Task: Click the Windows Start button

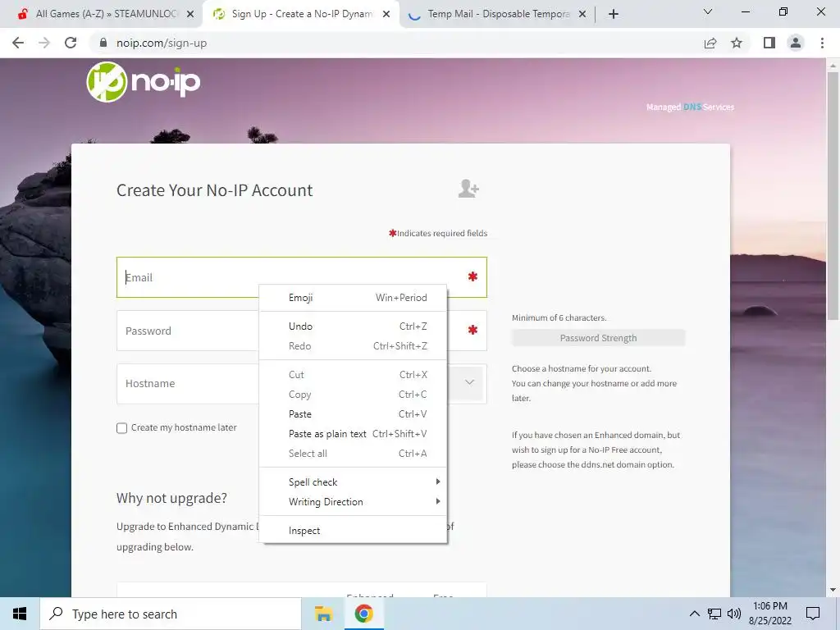Action: [20, 614]
